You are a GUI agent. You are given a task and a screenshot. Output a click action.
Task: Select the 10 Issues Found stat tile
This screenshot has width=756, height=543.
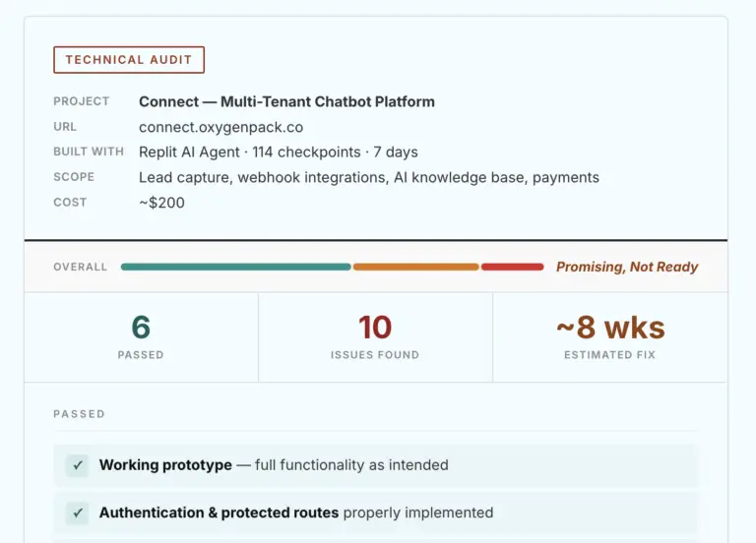[x=375, y=336]
